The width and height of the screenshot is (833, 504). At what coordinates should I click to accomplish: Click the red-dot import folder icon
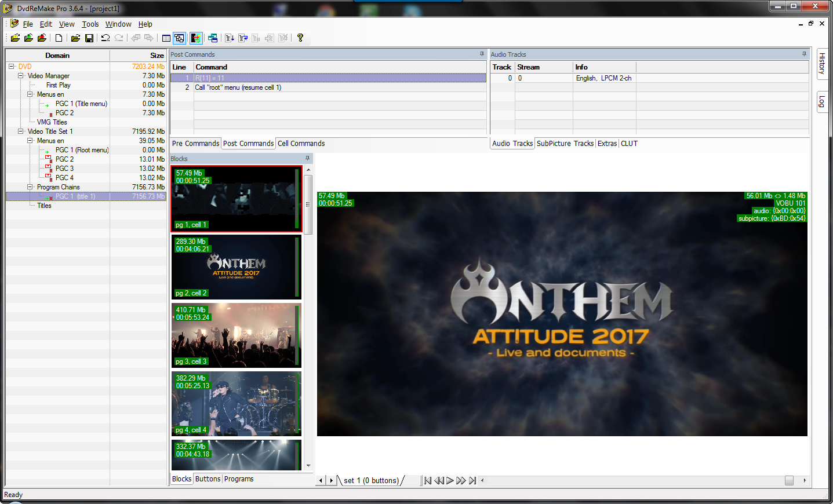(42, 38)
